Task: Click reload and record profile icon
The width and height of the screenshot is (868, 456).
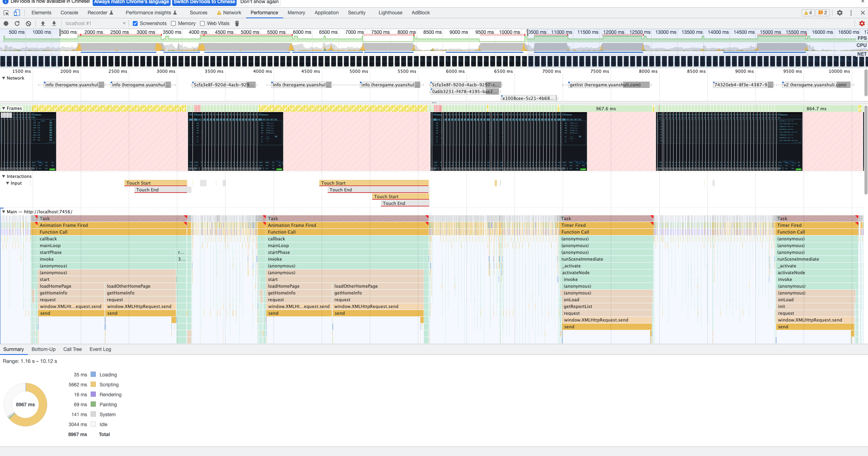Action: point(17,23)
